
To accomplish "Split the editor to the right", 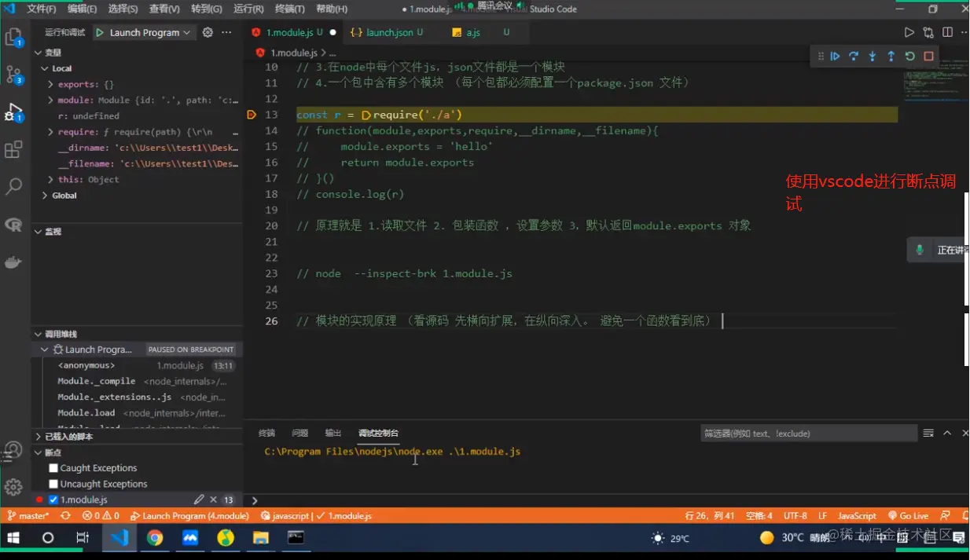I will [x=947, y=32].
